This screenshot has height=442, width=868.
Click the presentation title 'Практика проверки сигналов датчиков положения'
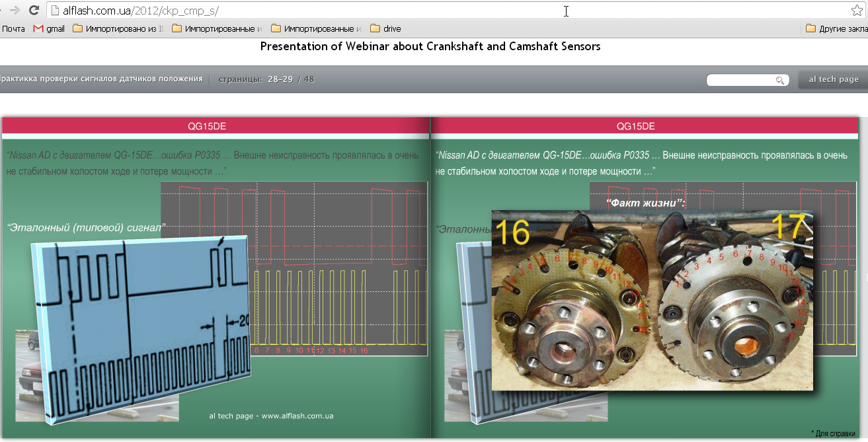click(101, 79)
